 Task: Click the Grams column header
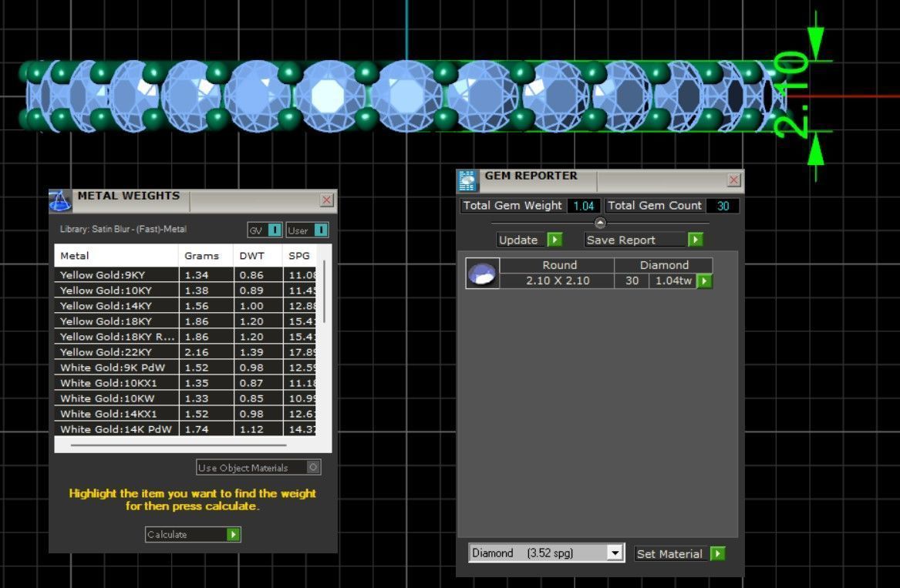pyautogui.click(x=205, y=256)
